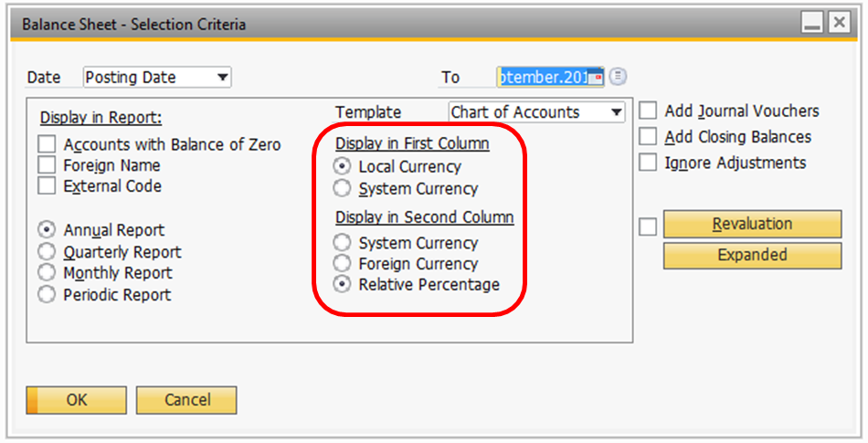Check the Foreign Name option
Screen dimensions: 868x443
pyautogui.click(x=48, y=165)
